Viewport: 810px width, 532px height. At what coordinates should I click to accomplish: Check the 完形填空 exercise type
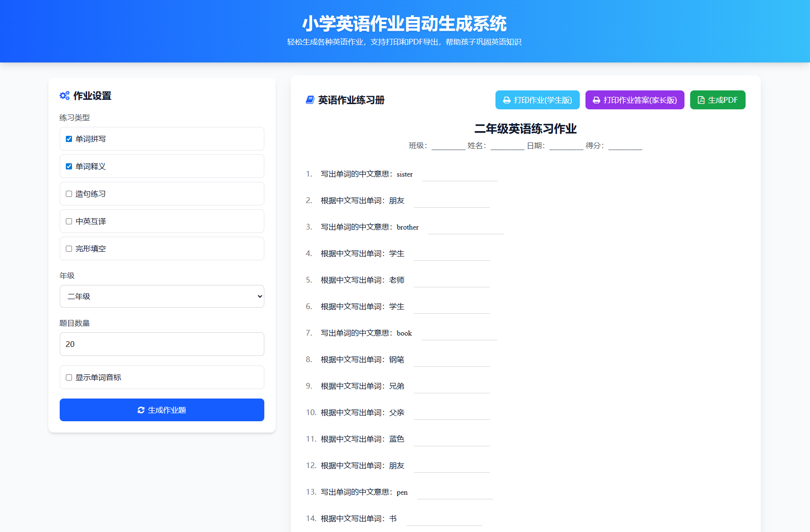(68, 248)
